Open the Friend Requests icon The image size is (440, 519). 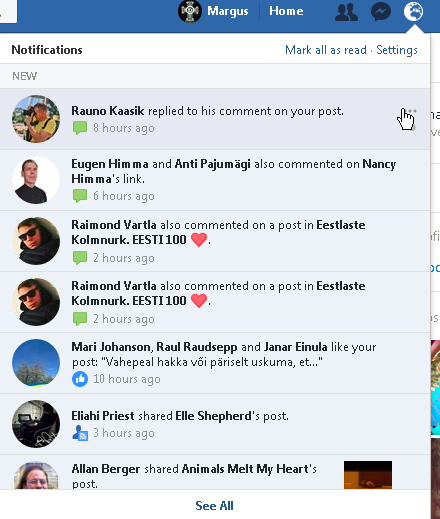click(346, 12)
